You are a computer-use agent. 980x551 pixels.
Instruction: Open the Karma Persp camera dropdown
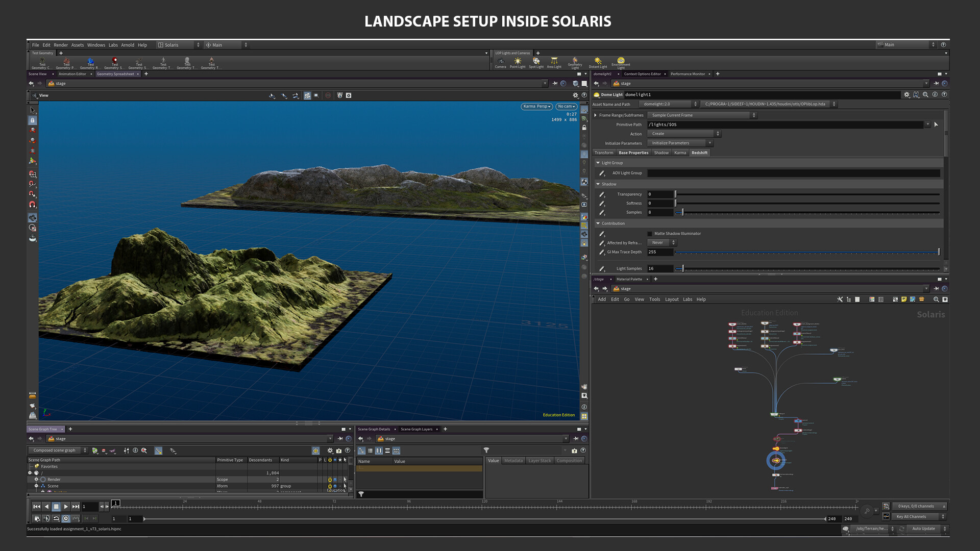tap(535, 106)
